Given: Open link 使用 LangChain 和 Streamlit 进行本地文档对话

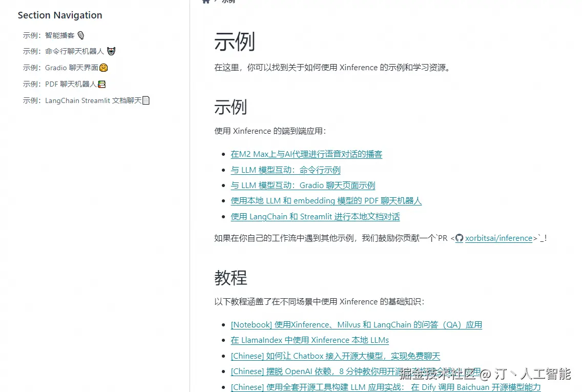Looking at the screenshot, I should click(315, 217).
